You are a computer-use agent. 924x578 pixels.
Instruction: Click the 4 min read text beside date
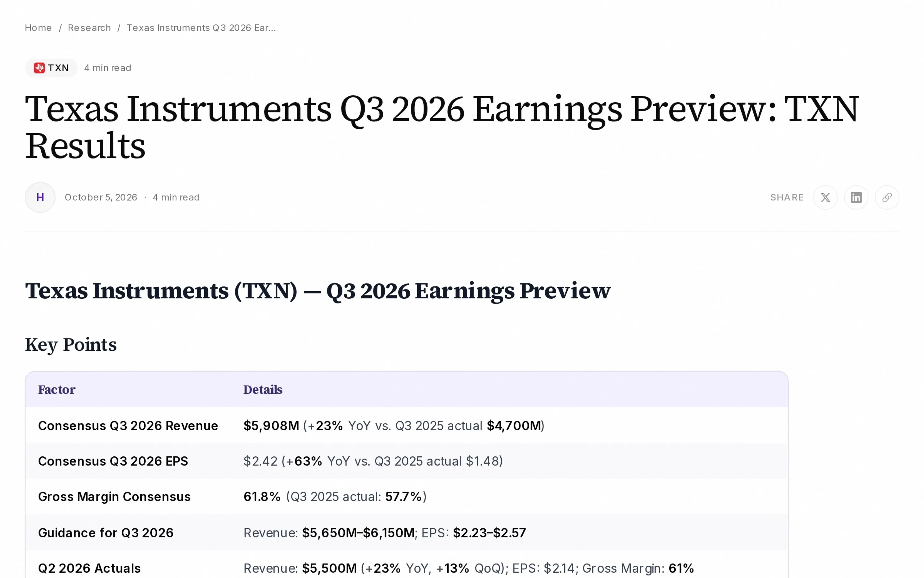point(176,197)
